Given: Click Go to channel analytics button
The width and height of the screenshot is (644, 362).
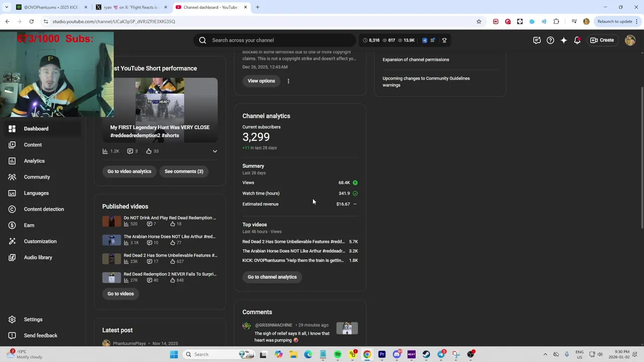Looking at the screenshot, I should (x=272, y=277).
